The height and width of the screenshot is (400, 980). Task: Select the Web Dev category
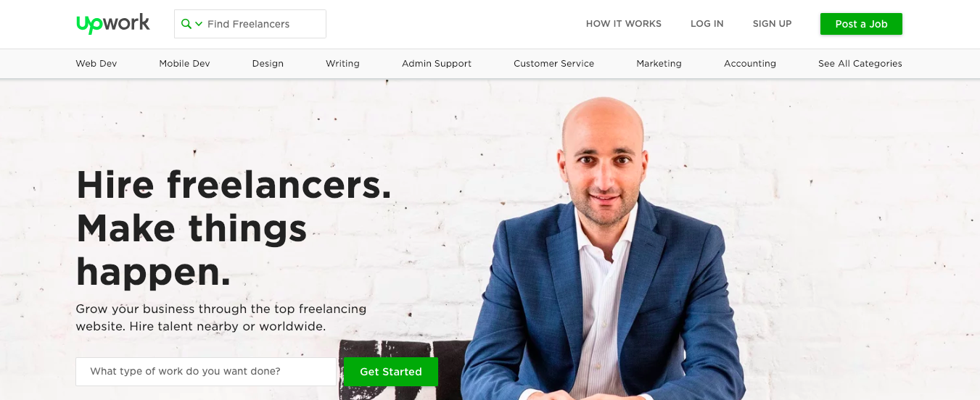(96, 64)
